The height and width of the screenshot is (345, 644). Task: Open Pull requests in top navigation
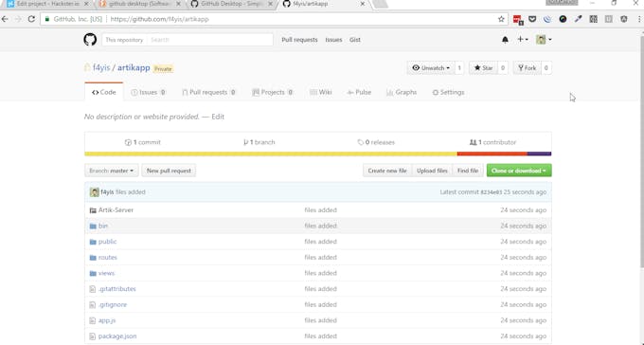(299, 40)
